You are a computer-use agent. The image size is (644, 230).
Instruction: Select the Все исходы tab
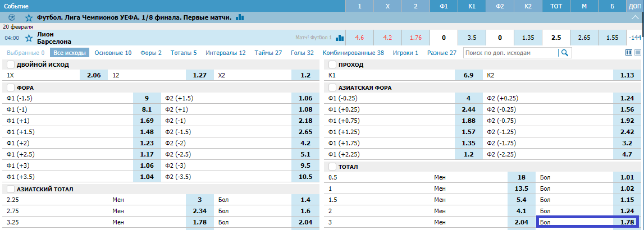tap(70, 53)
